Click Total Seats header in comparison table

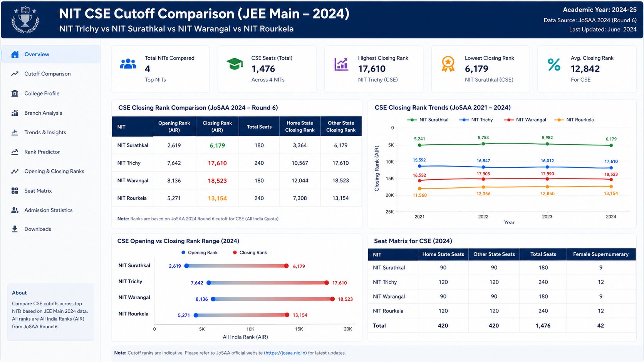[259, 127]
